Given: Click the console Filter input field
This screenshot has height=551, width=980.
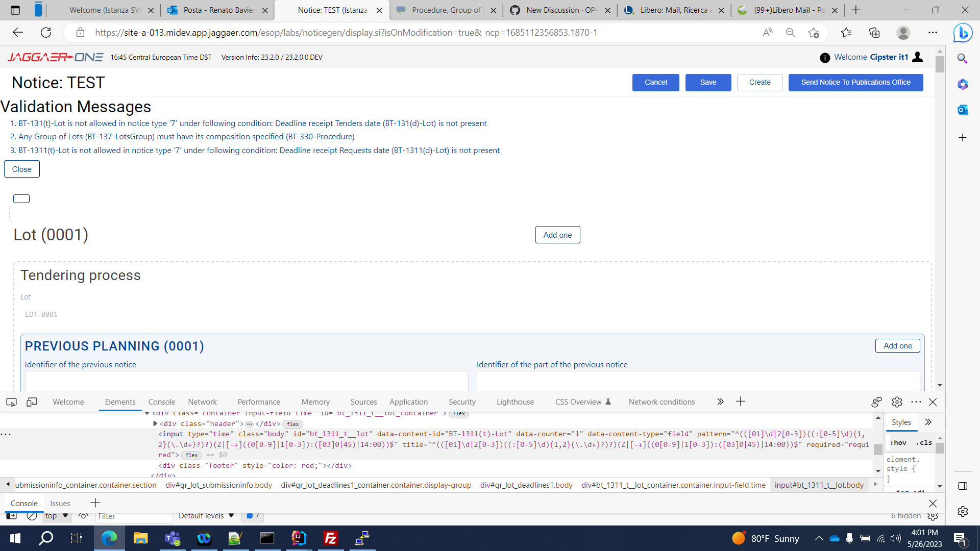Looking at the screenshot, I should [134, 516].
